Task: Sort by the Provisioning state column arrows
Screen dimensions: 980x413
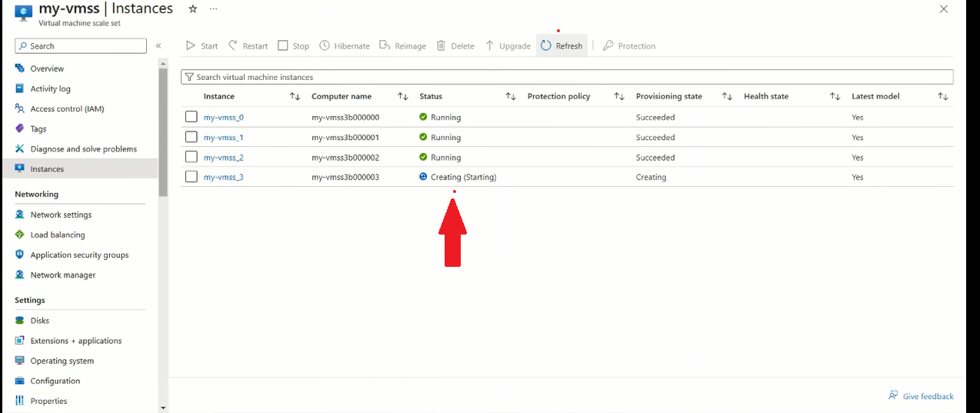Action: 727,96
